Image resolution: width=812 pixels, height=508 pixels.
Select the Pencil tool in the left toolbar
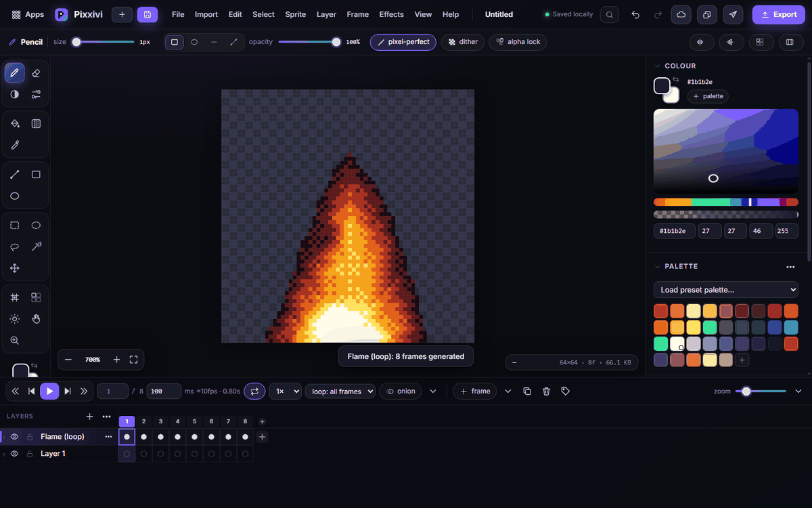coord(15,72)
